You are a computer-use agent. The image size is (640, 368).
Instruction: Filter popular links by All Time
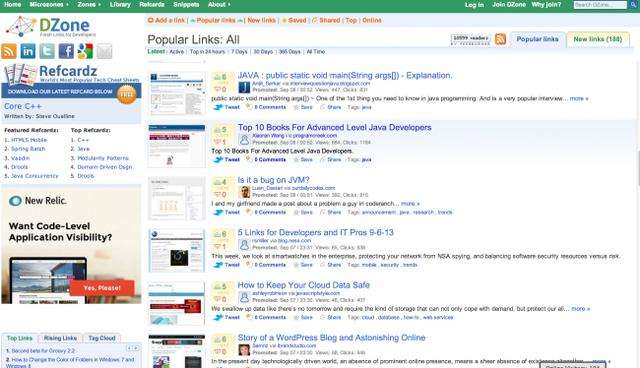[316, 52]
